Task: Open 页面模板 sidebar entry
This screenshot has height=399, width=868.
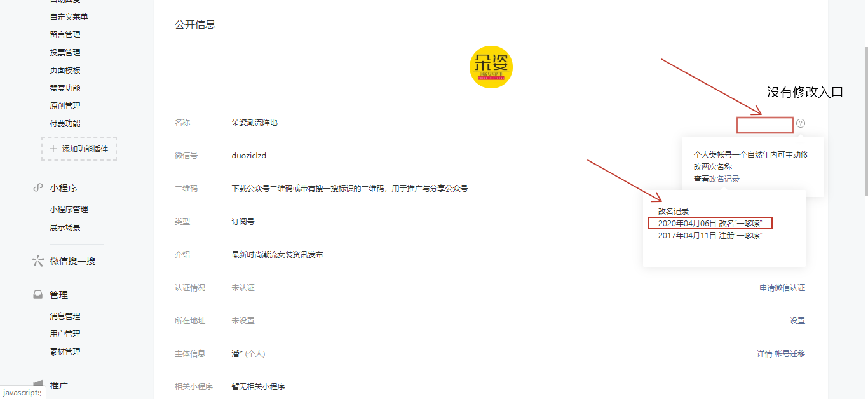Action: (x=65, y=70)
